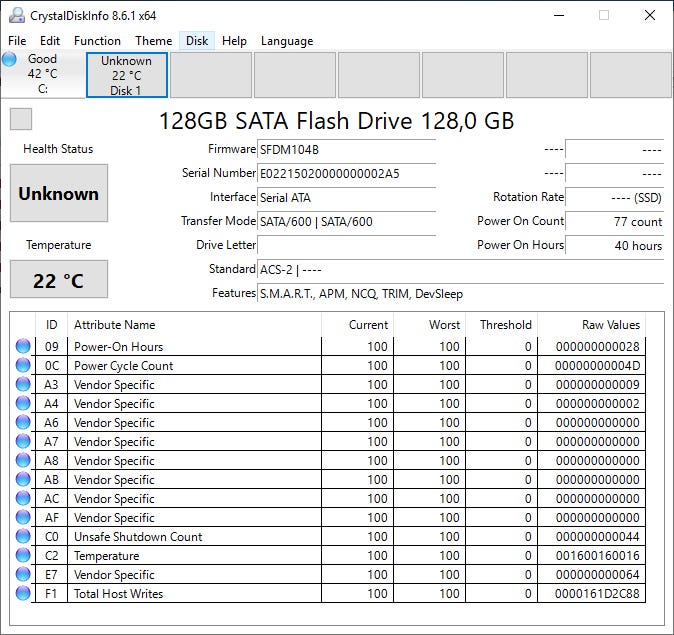Click the Serial Number field
The image size is (674, 635).
[x=346, y=173]
